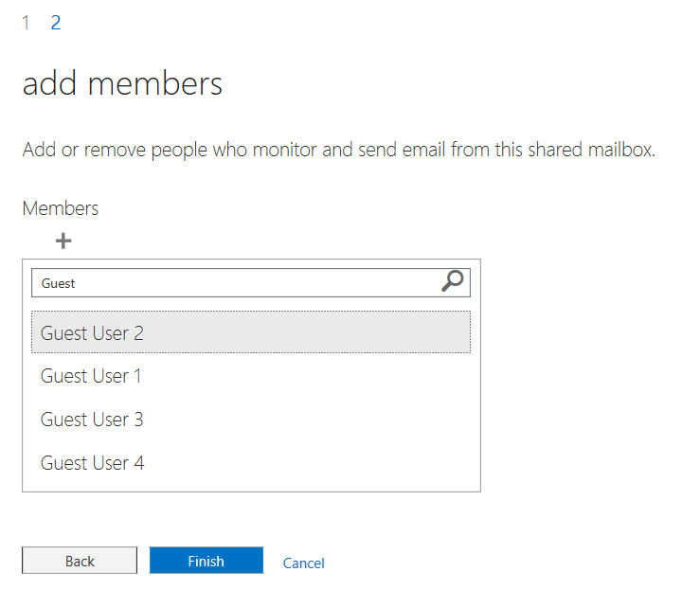700x608 pixels.
Task: Focus the search box containing Guest
Action: point(250,282)
